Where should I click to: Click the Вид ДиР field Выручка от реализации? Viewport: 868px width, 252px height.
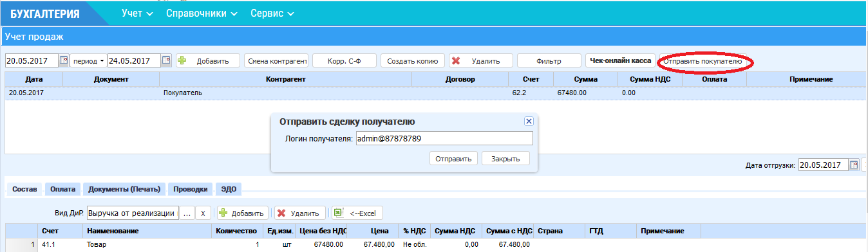[x=133, y=213]
